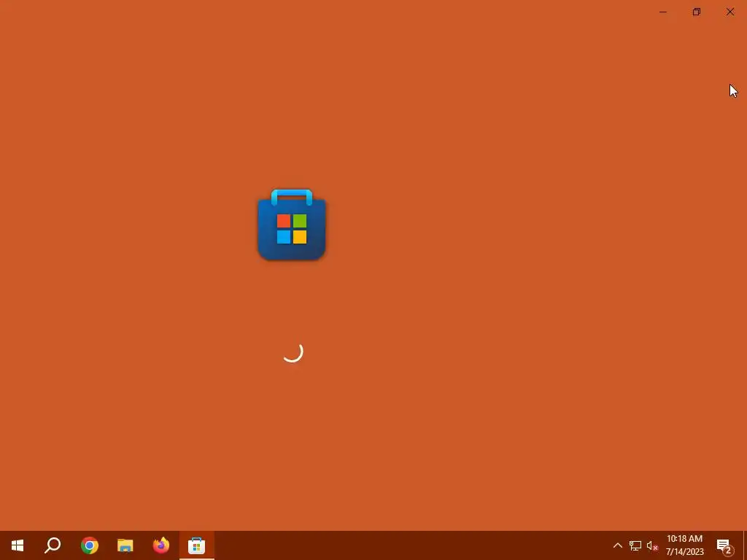Restore down the Microsoft Store window
This screenshot has width=747, height=560.
[x=697, y=12]
